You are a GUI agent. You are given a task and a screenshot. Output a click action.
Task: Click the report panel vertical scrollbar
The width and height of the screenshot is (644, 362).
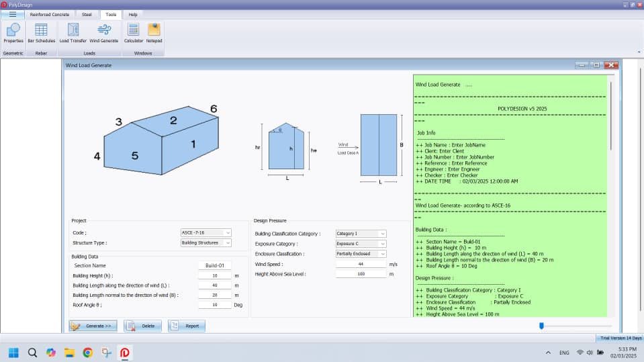tap(611, 116)
